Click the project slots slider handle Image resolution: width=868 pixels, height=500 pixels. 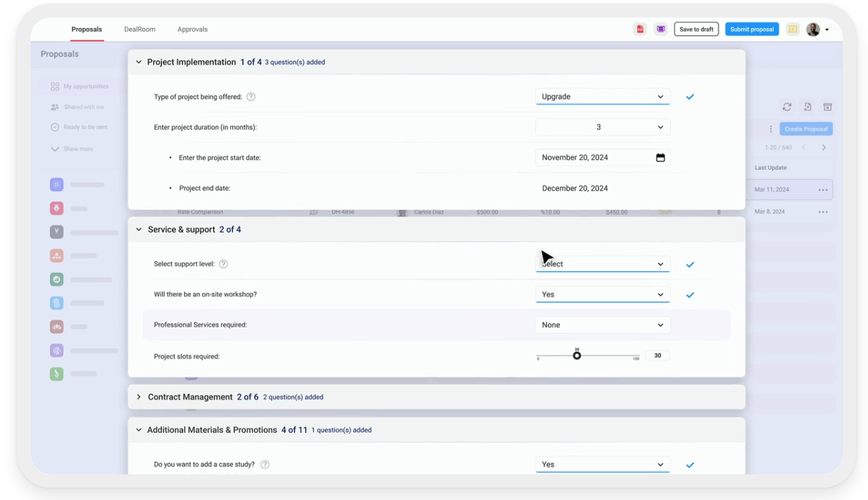577,356
